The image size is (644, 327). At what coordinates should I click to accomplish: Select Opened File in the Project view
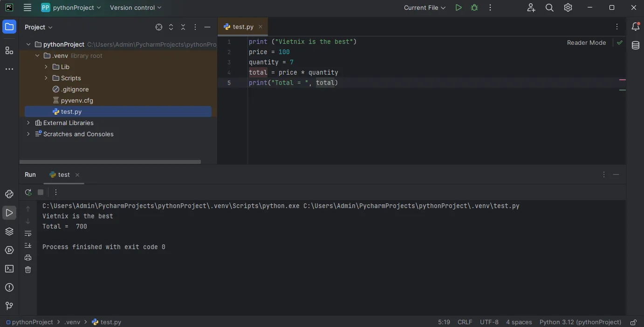pos(159,27)
